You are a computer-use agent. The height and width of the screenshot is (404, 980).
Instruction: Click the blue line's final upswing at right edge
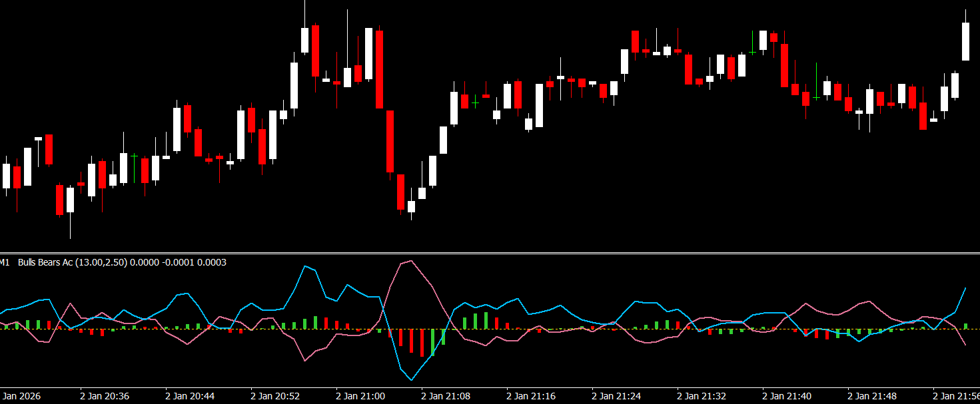pos(962,298)
